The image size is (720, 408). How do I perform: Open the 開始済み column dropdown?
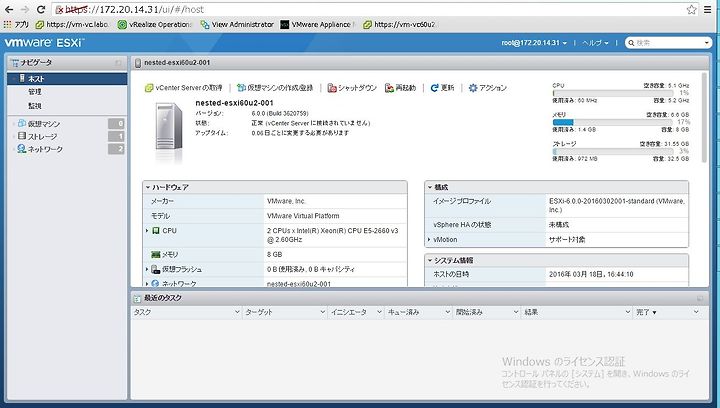[x=515, y=312]
